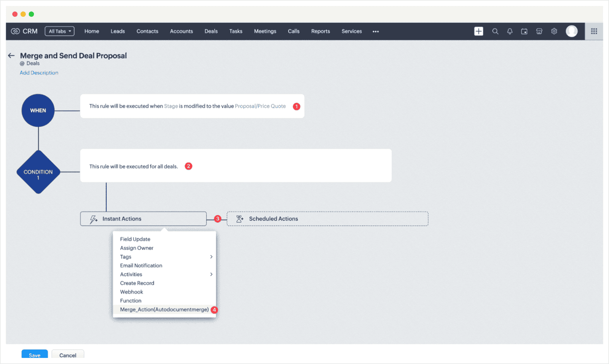Screen dimensions: 609x364
Task: Choose Field Update from actions menu
Action: click(x=164, y=239)
